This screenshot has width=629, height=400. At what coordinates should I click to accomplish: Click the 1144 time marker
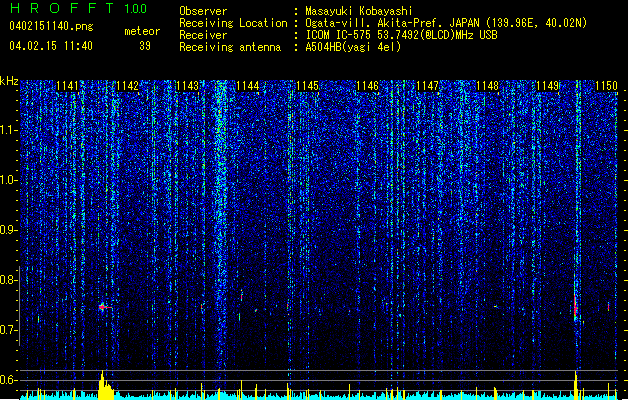(x=248, y=86)
